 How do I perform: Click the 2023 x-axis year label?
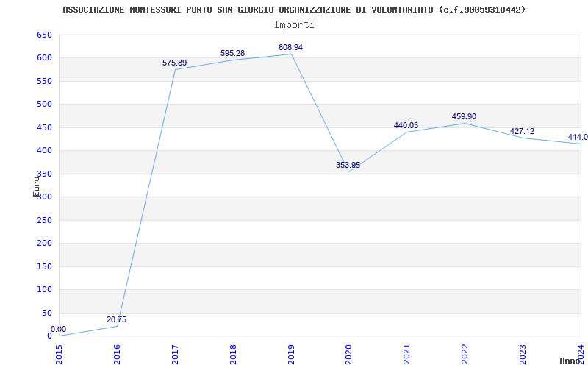pyautogui.click(x=523, y=354)
